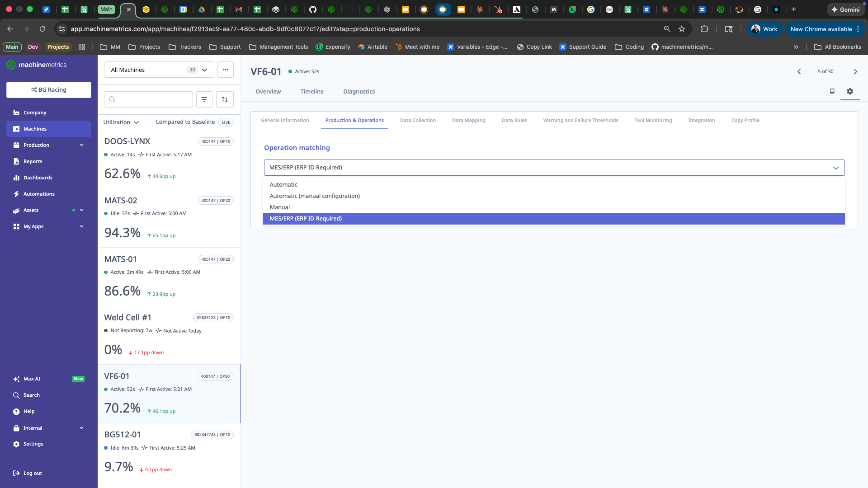Click the machine search field

(148, 99)
